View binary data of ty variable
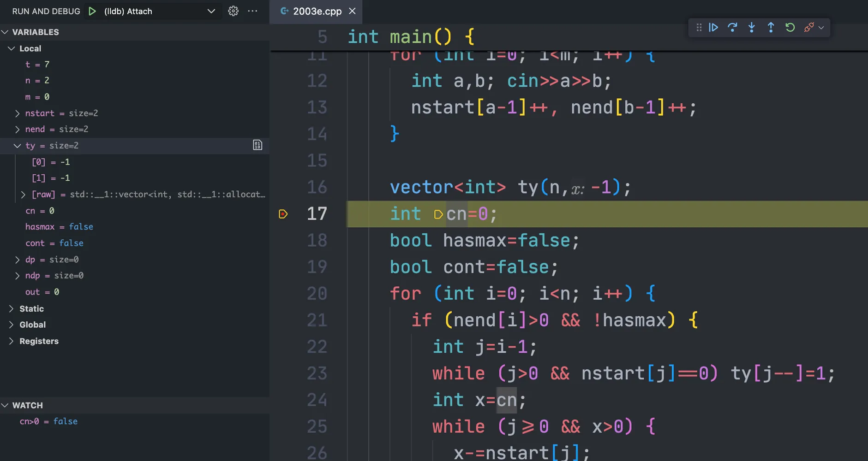The image size is (868, 461). point(257,145)
